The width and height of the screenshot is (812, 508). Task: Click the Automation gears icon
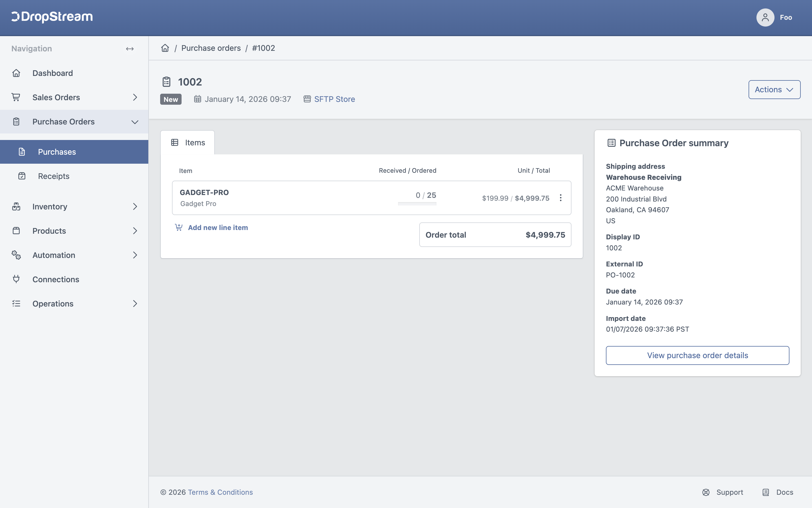(x=16, y=255)
